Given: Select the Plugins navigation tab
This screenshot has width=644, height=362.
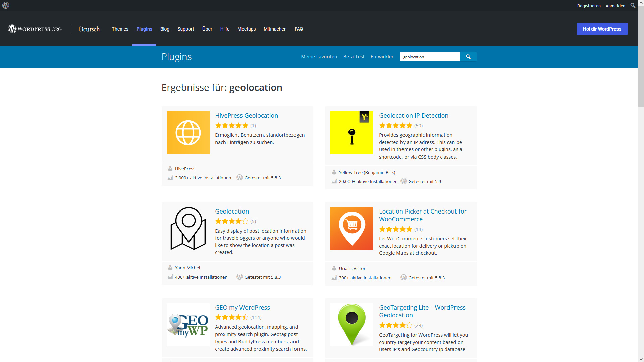Looking at the screenshot, I should (144, 29).
